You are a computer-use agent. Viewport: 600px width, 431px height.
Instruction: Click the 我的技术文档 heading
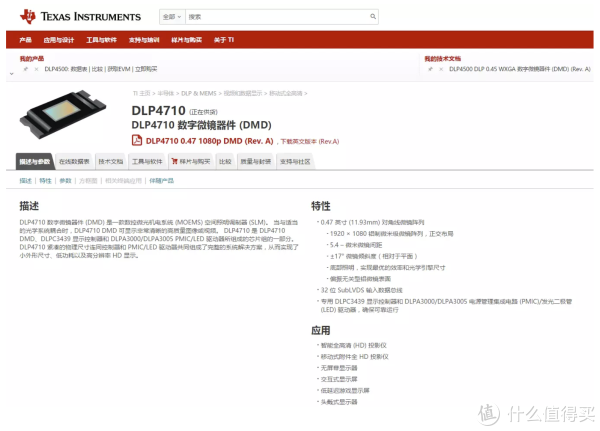point(443,59)
